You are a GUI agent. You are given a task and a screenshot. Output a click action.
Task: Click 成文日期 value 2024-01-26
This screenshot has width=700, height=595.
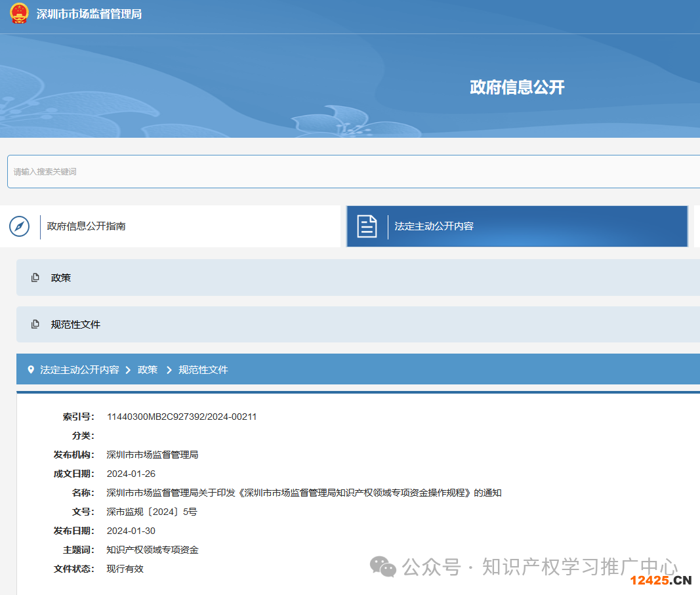[131, 474]
